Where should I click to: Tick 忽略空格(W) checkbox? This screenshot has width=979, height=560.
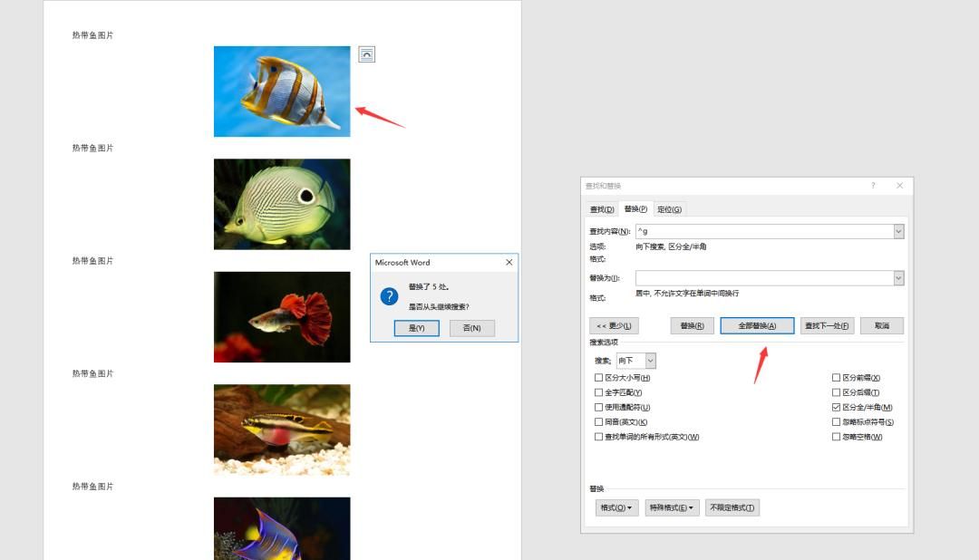836,437
